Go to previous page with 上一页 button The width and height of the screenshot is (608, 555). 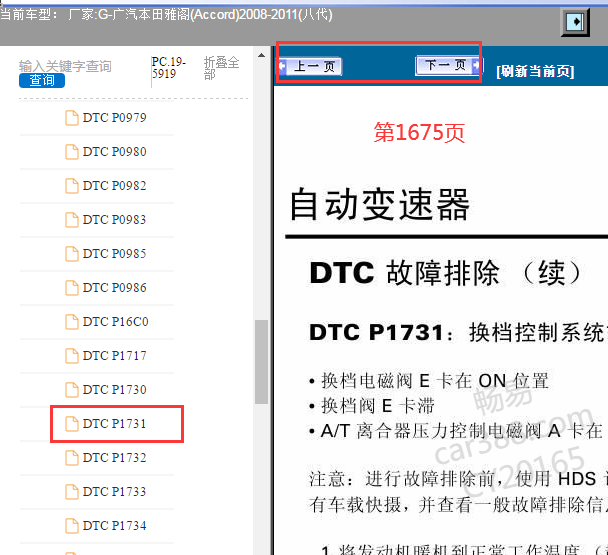click(x=311, y=67)
